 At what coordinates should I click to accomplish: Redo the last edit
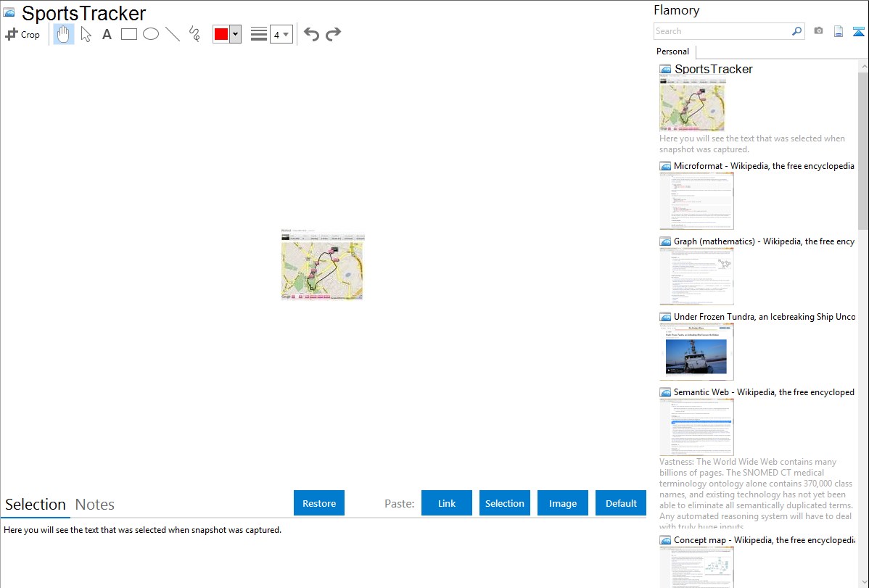click(333, 34)
